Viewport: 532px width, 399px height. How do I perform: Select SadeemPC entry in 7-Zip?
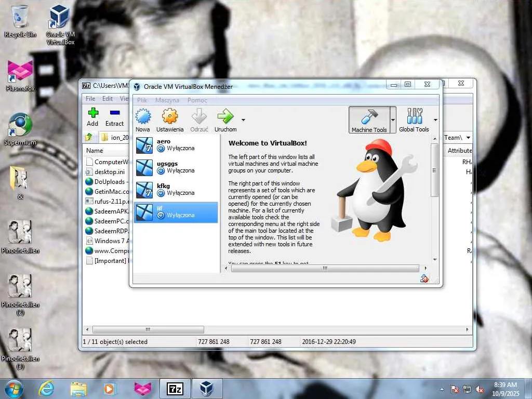point(107,221)
